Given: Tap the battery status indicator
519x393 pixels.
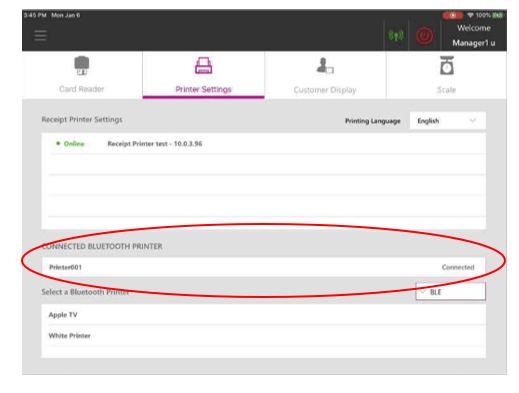Looking at the screenshot, I should [x=498, y=15].
